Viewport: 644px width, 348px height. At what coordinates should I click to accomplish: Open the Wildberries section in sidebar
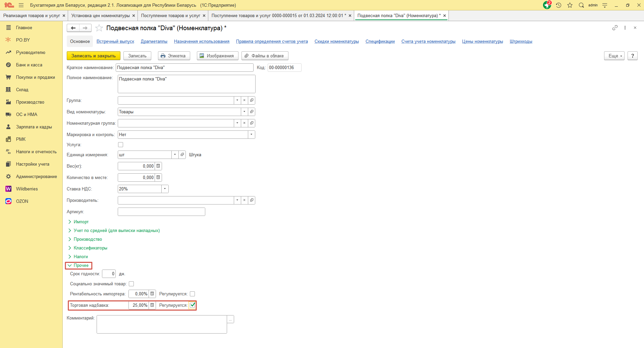[27, 189]
